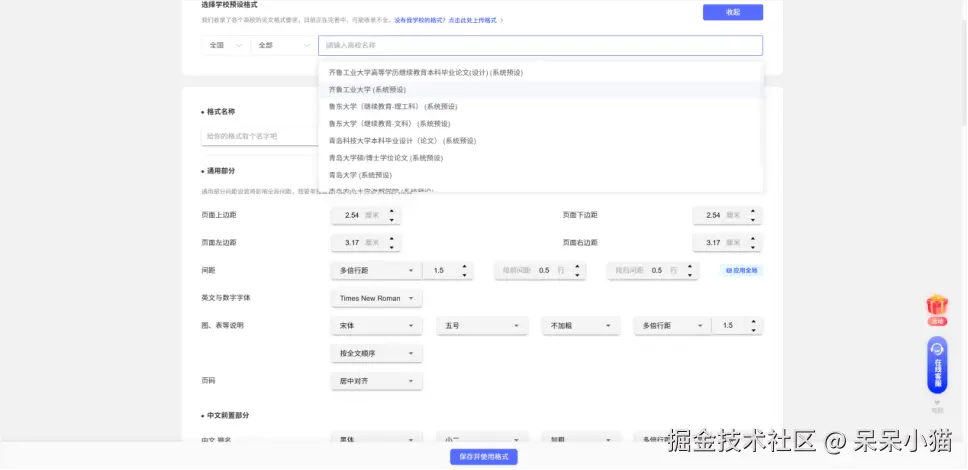Click the 格式名称 name input field
The image size is (968, 470).
pyautogui.click(x=260, y=136)
